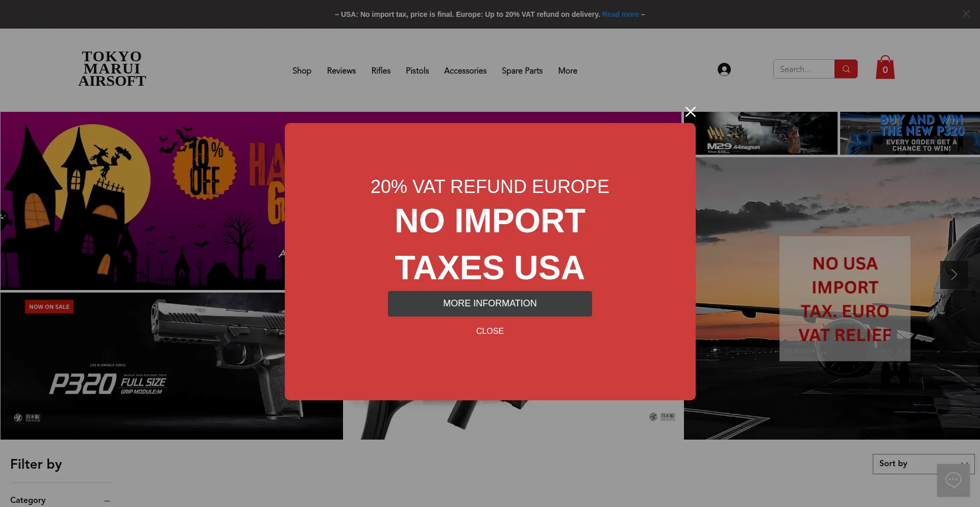Click the red search magnifier button
This screenshot has height=507, width=980.
tap(846, 69)
